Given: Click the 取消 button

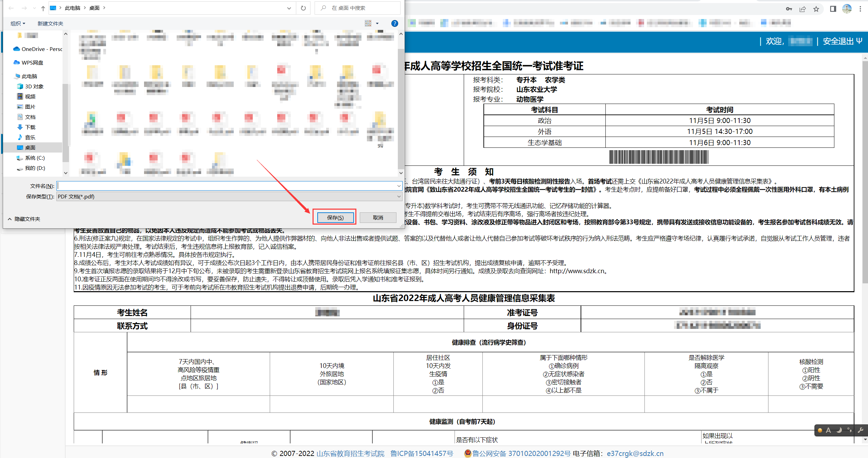Looking at the screenshot, I should tap(378, 217).
